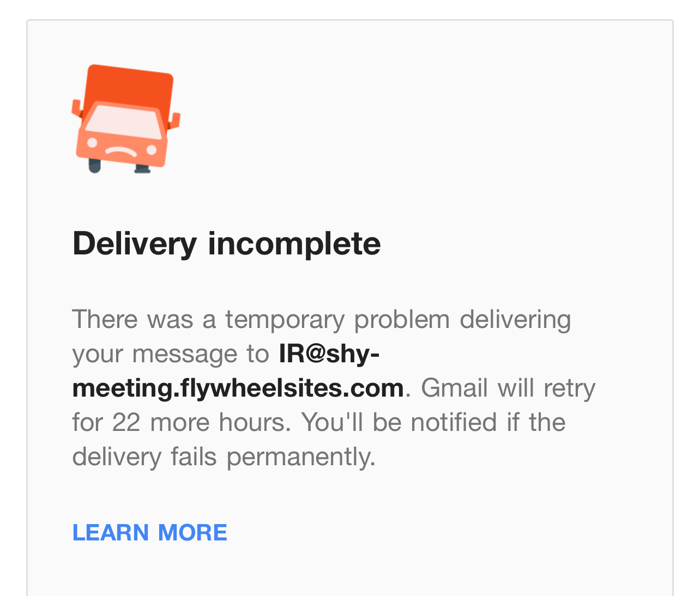This screenshot has width=700, height=596.
Task: Click the "your message to" text
Action: 171,354
